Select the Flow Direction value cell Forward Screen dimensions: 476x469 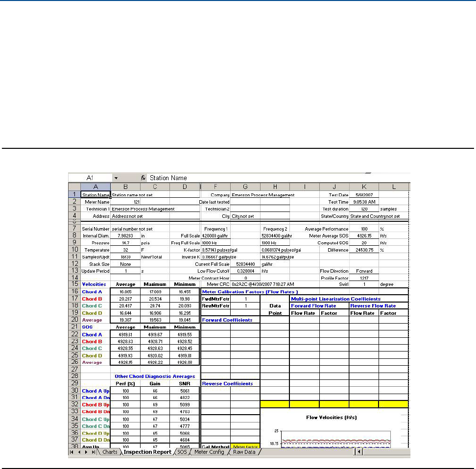click(364, 271)
